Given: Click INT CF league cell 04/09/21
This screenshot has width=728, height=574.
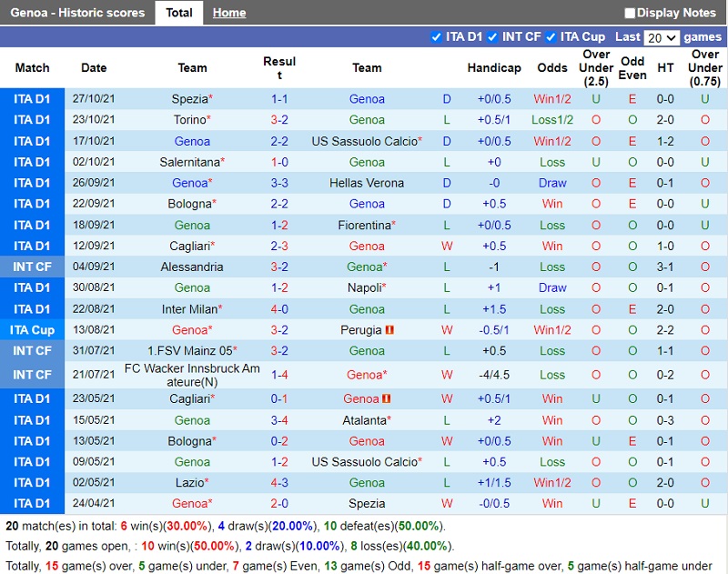Looking at the screenshot, I should [x=32, y=267].
